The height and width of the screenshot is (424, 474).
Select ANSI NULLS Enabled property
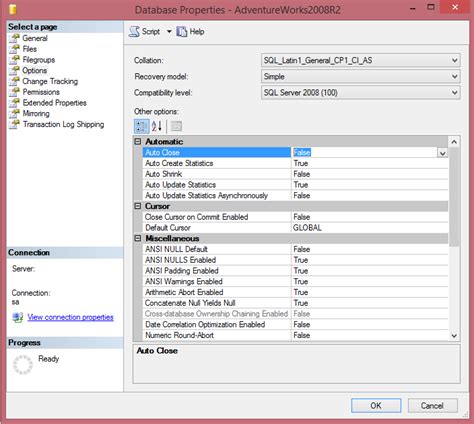[x=295, y=260]
